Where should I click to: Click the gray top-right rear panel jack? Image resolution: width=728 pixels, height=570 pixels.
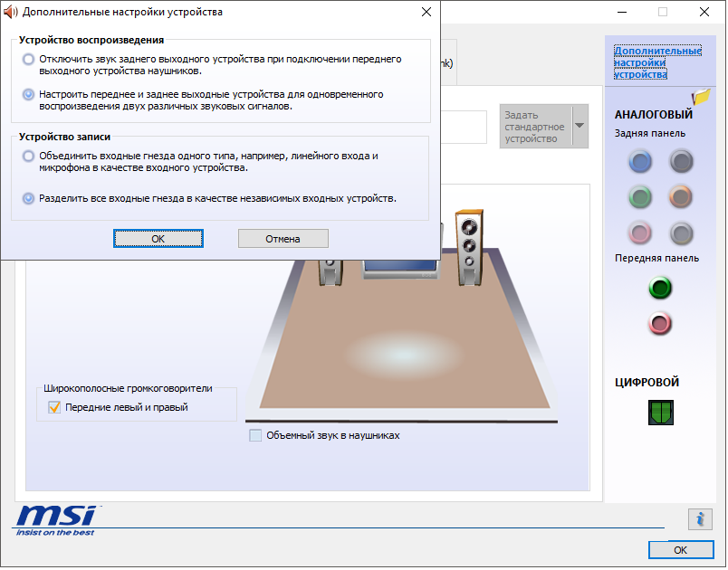pos(681,162)
